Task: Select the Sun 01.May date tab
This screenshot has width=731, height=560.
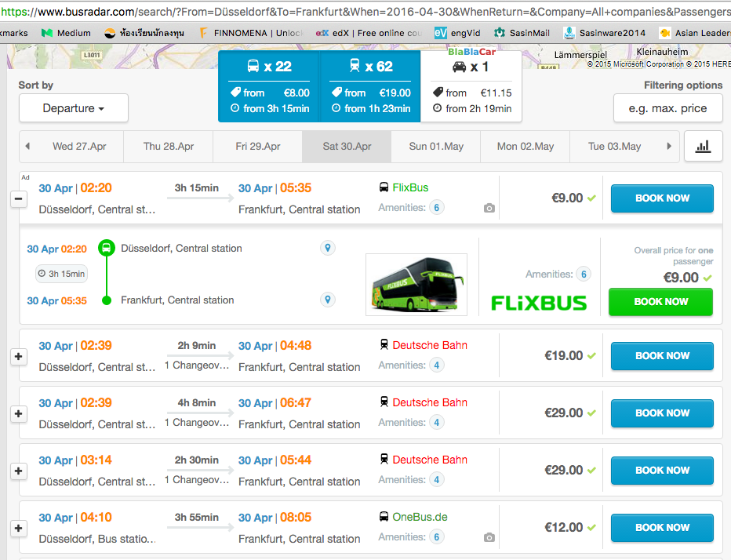Action: point(436,147)
